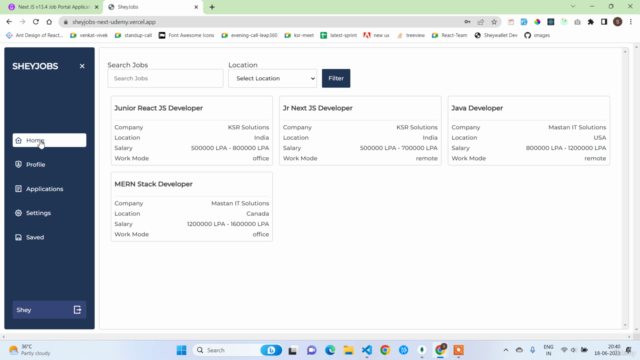Screen dimensions: 640x360
Task: Focus the Search Jobs input field
Action: coord(165,78)
